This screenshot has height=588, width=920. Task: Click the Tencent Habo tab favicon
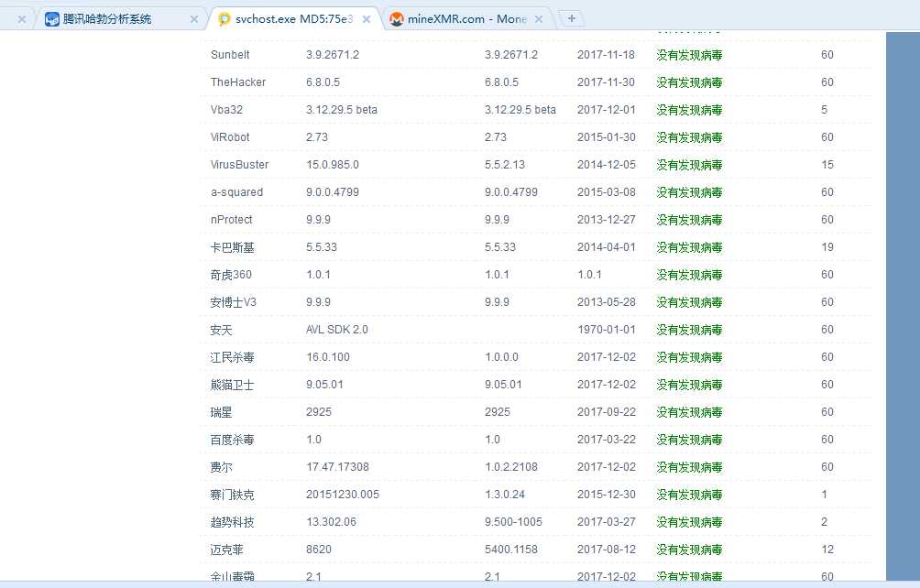click(x=52, y=19)
